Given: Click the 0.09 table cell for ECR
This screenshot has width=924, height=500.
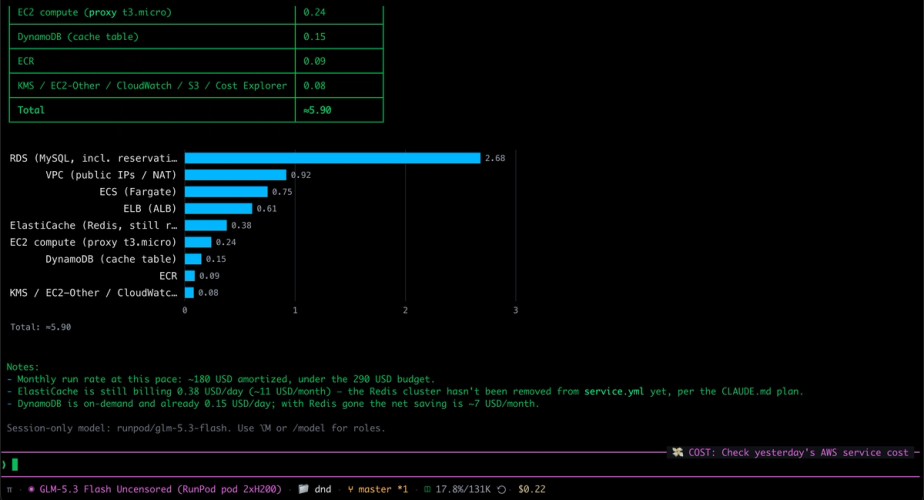Looking at the screenshot, I should (339, 61).
